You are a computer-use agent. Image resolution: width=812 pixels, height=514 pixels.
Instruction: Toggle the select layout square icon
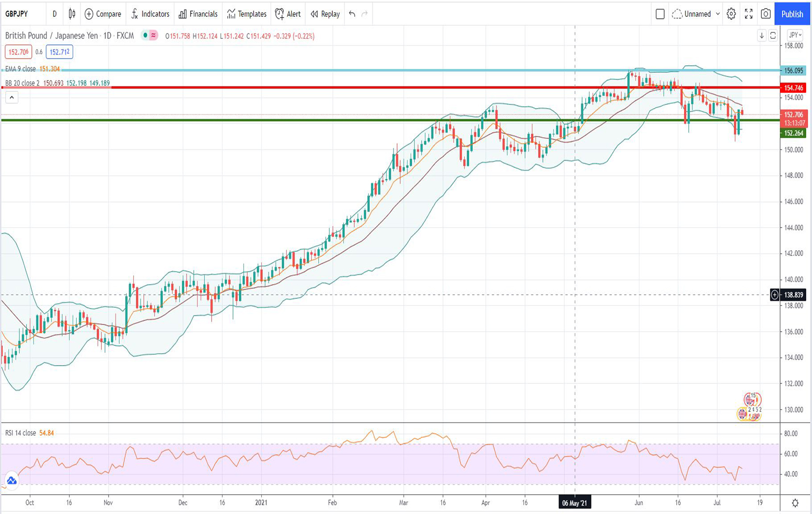(660, 14)
